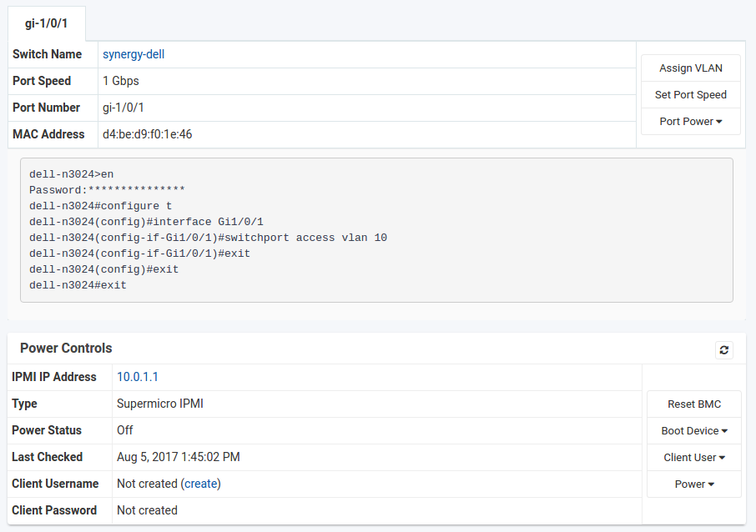
Task: Click the Supermicro IPMI type value
Action: coord(160,404)
